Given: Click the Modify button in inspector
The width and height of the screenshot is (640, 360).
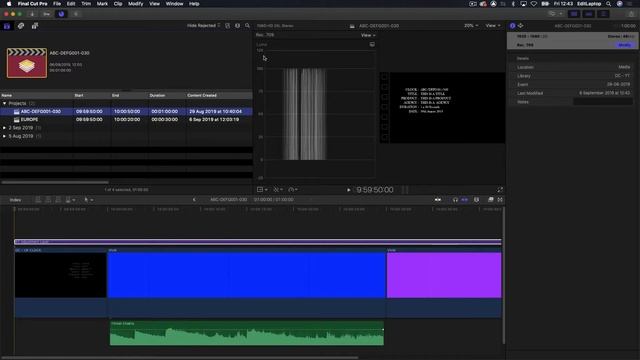Looking at the screenshot, I should click(624, 45).
